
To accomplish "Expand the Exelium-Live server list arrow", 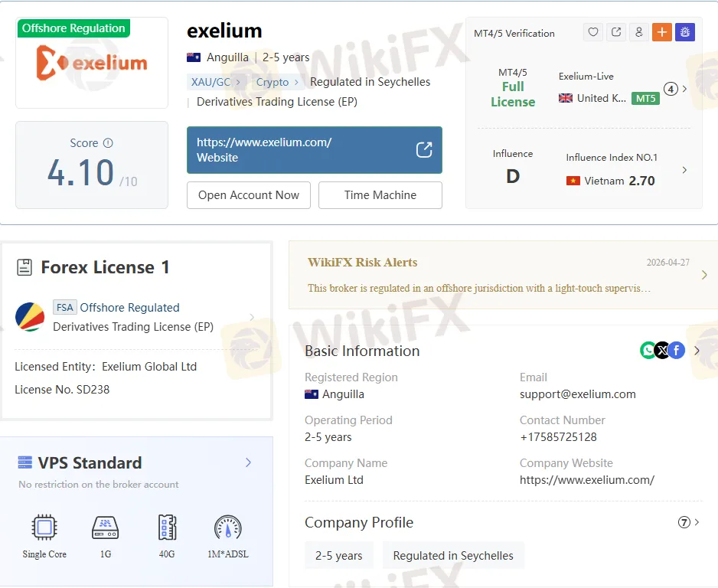I will tap(684, 89).
